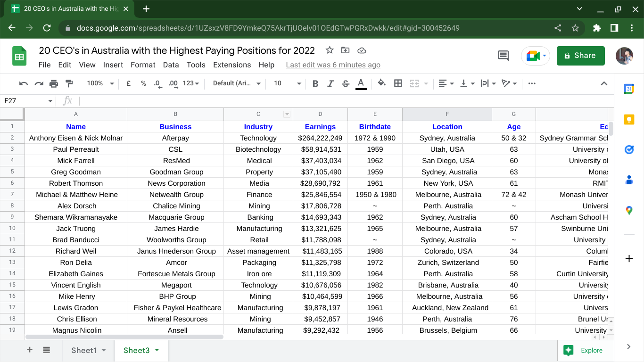644x362 pixels.
Task: Click the Merge cells icon
Action: click(414, 83)
